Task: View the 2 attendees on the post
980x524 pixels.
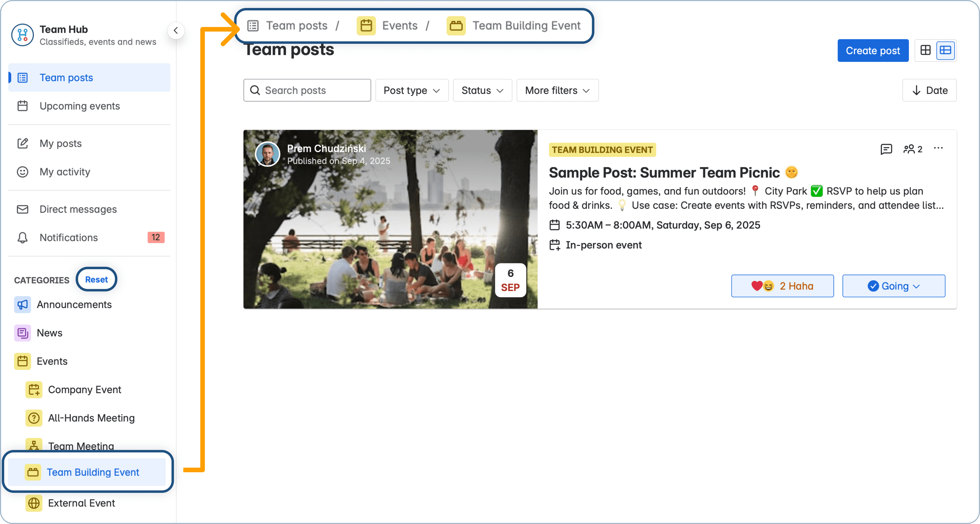Action: click(x=912, y=149)
